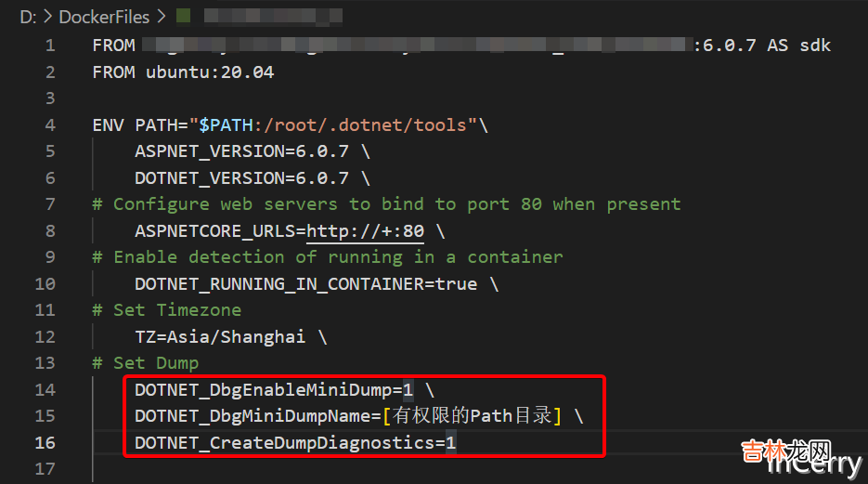Click the file icon in the breadcrumb
Screen dimensions: 868x484
(183, 16)
